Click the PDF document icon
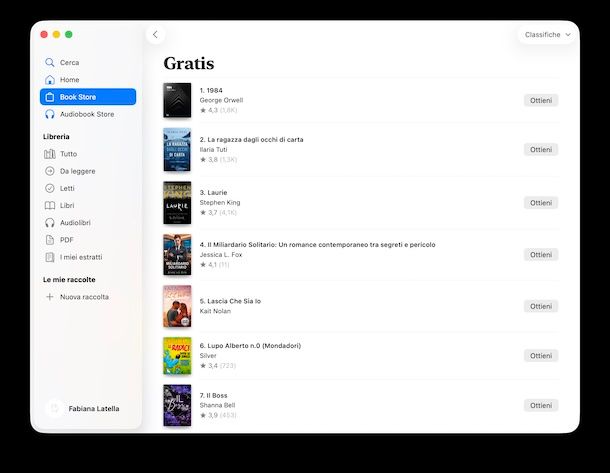Screen dimensions: 610x473 pos(49,240)
